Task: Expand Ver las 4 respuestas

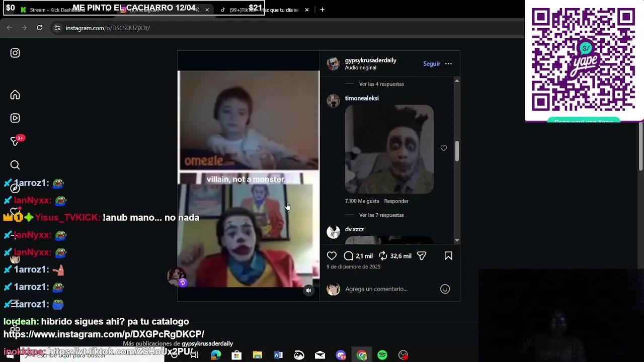Action: click(x=381, y=84)
